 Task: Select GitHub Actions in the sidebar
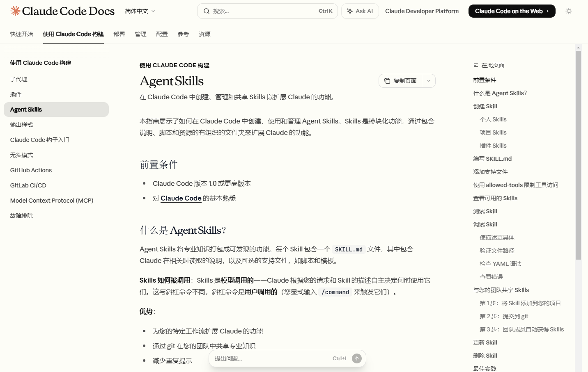tap(31, 170)
